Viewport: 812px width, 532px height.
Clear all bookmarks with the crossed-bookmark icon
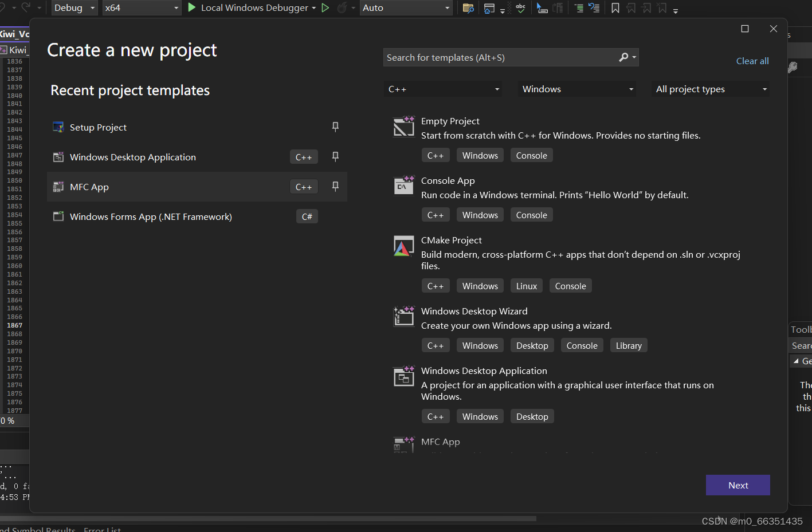point(660,8)
